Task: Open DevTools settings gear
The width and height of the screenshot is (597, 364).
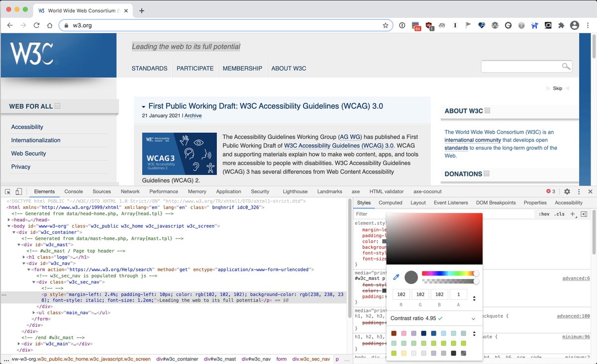Action: 567,191
